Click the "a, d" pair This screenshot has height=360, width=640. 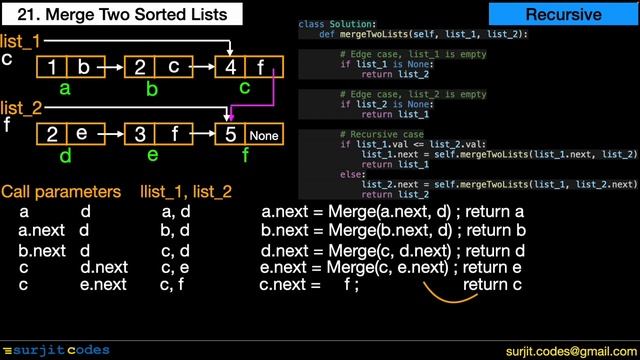point(176,212)
